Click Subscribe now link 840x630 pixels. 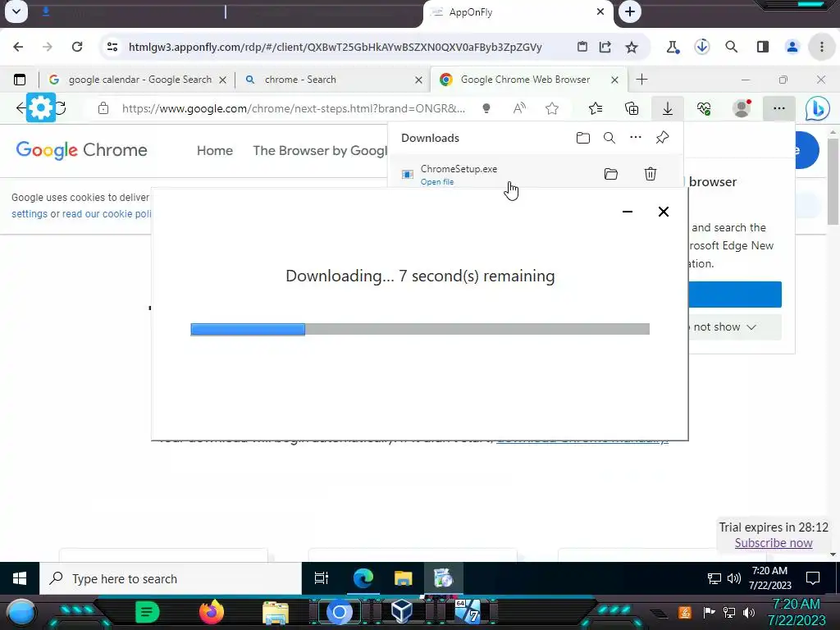tap(774, 543)
